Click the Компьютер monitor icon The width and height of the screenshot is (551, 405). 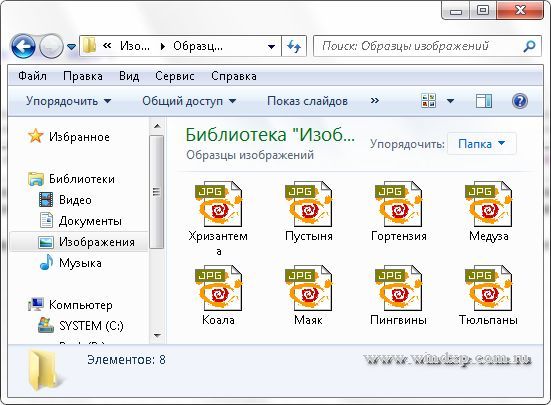click(x=36, y=304)
